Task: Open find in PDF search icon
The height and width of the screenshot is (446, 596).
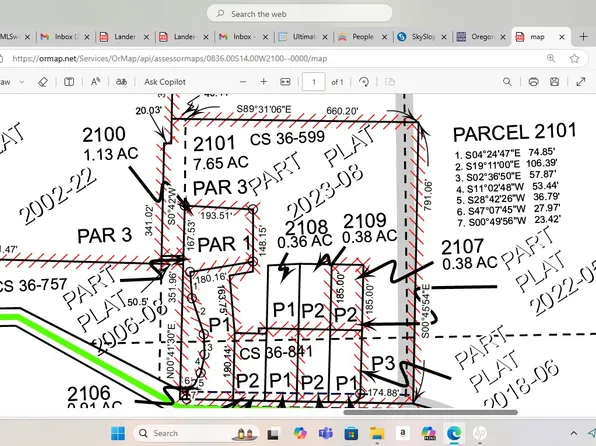Action: (507, 82)
